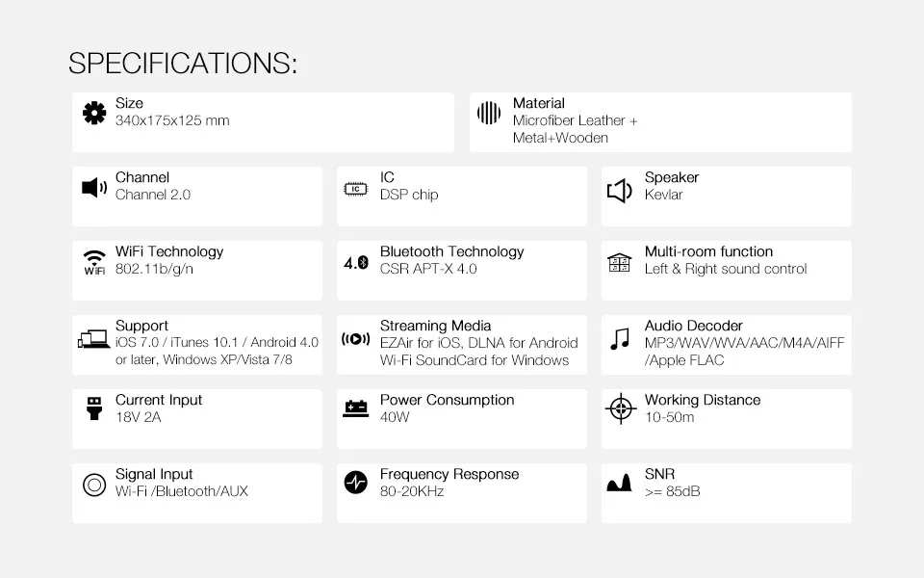Click the plug icon for Current Input
Viewport: 924px width, 578px height.
tap(94, 408)
